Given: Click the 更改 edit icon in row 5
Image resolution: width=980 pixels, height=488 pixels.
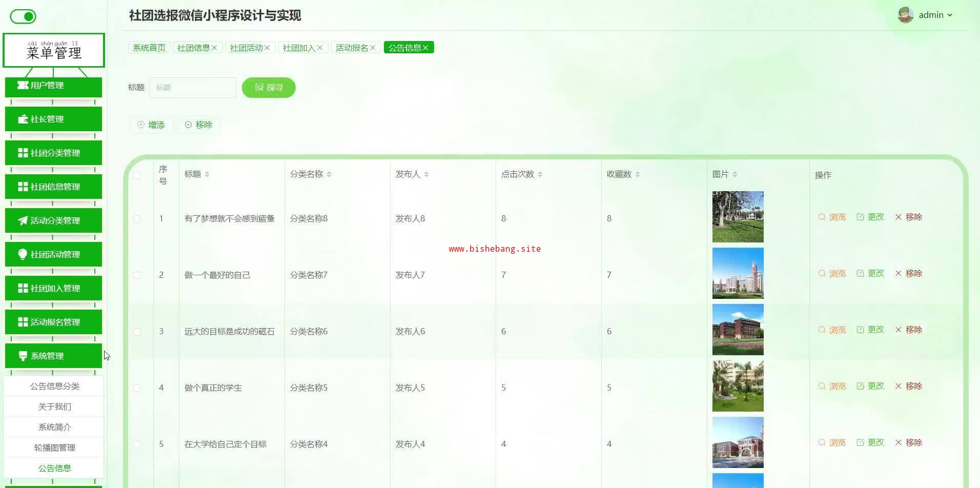Looking at the screenshot, I should (x=861, y=442).
